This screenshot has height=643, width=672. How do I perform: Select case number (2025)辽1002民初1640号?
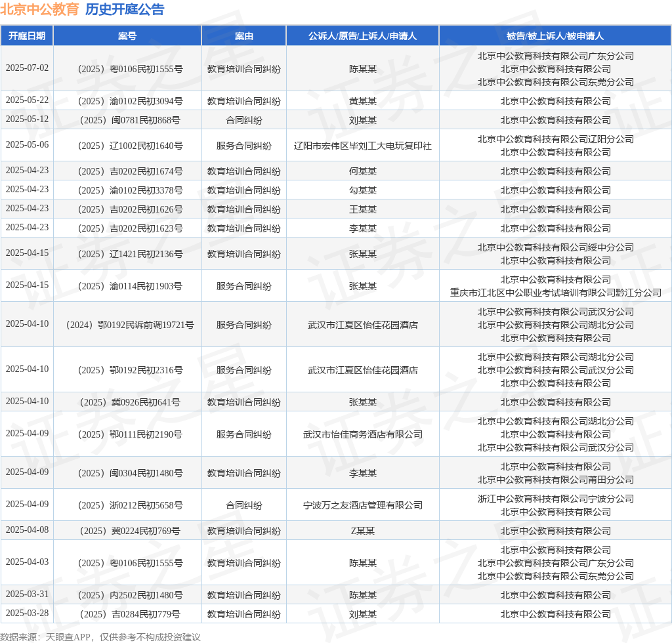click(131, 146)
